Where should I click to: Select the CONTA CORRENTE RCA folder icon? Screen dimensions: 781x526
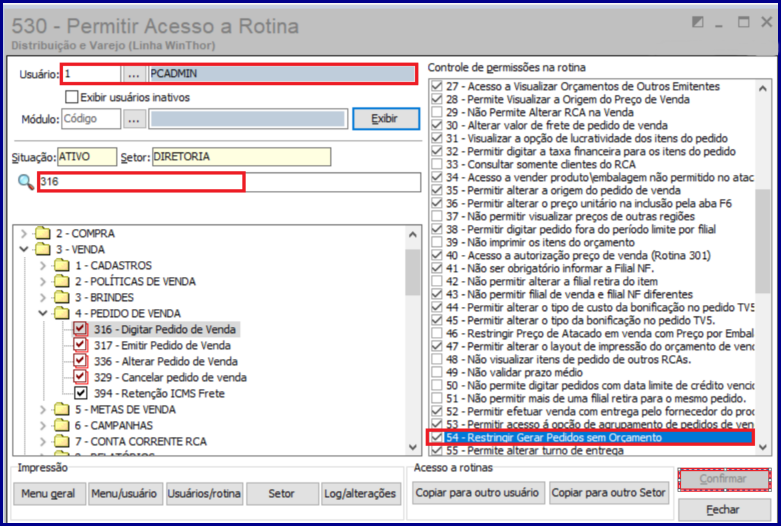[x=62, y=441]
